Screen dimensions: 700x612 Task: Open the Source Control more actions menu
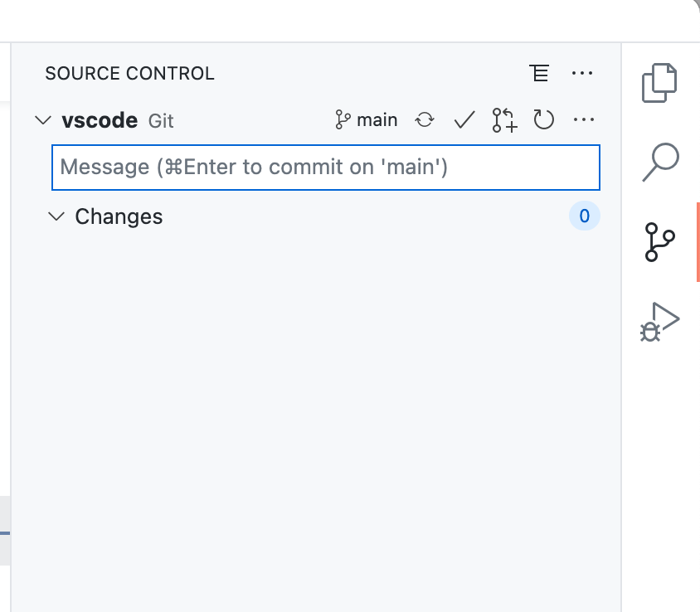click(582, 73)
